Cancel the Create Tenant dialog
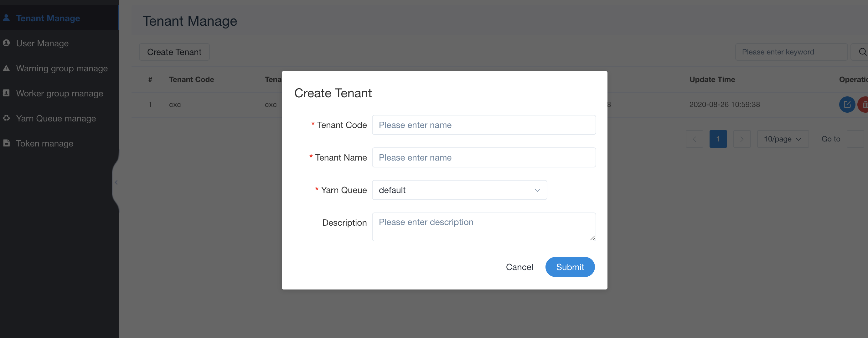Viewport: 868px width, 338px height. (x=519, y=267)
